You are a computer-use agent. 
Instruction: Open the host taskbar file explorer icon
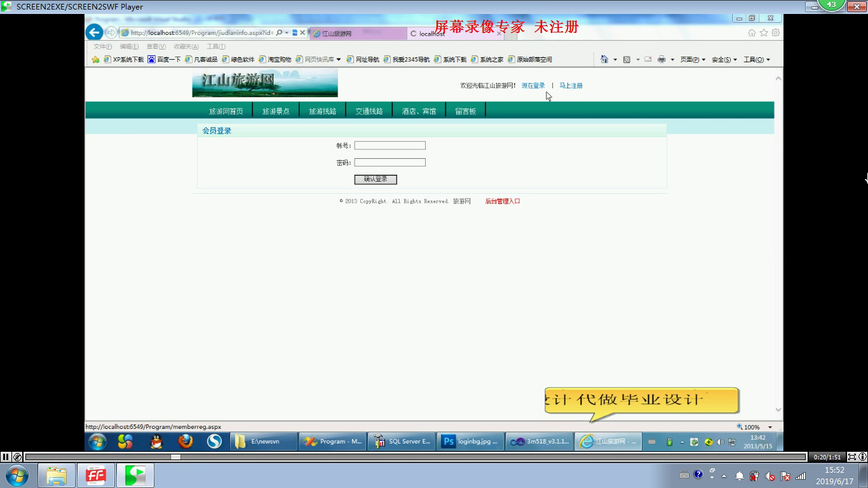coord(57,475)
